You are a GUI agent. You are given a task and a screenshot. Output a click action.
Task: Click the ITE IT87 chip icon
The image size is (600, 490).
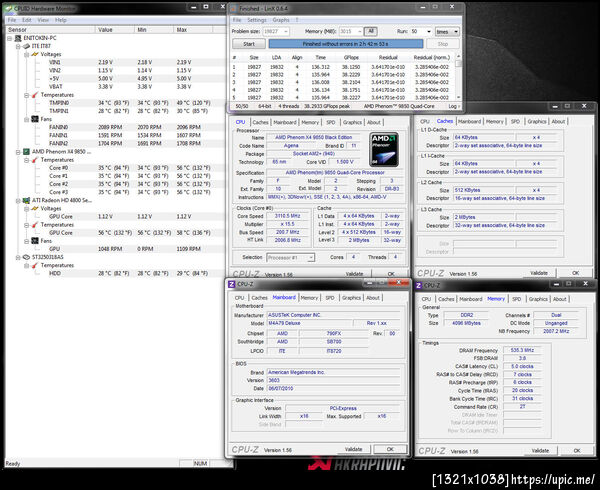point(26,46)
